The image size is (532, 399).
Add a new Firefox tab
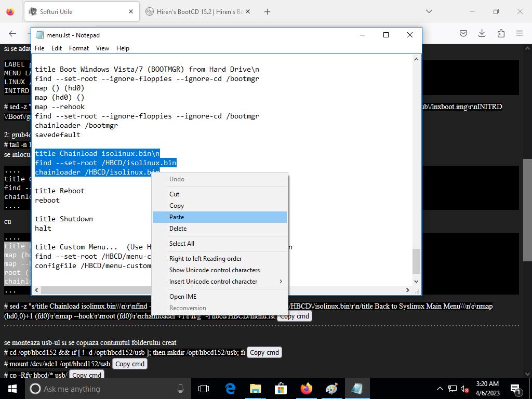[267, 11]
